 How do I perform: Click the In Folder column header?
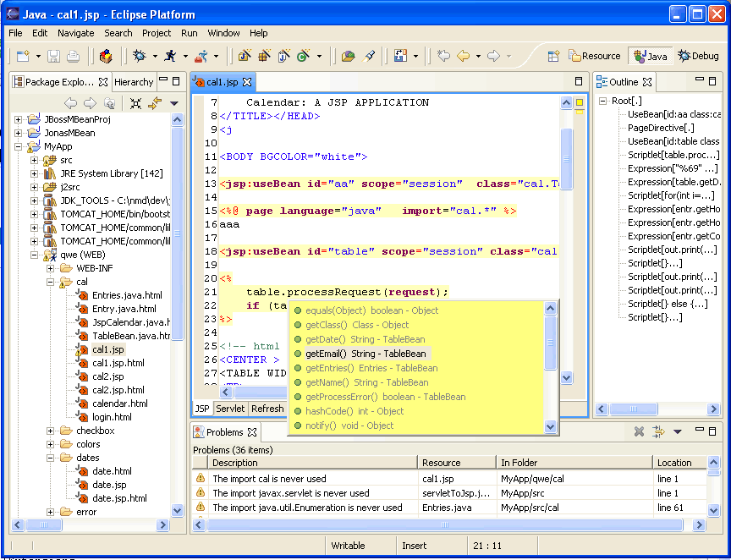574,463
